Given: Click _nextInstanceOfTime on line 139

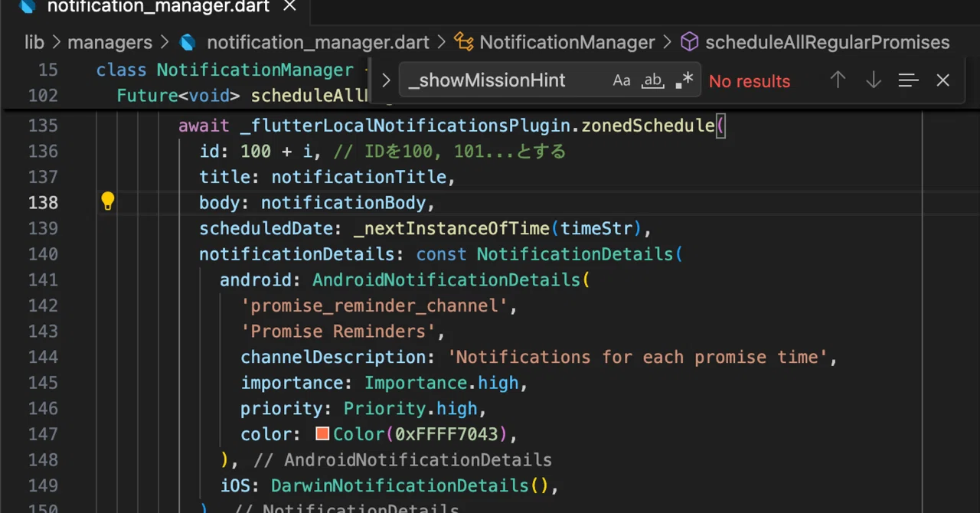Looking at the screenshot, I should tap(451, 228).
